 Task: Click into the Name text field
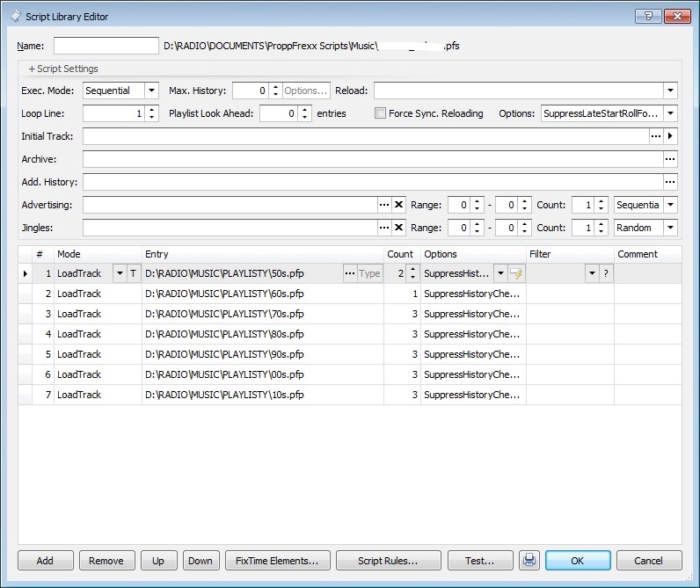[x=106, y=46]
